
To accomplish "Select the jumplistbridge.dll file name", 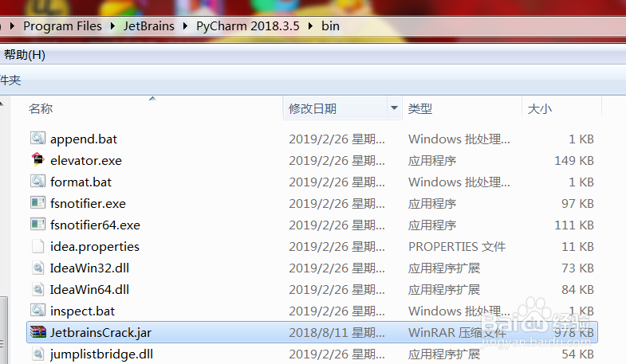I will click(x=101, y=354).
